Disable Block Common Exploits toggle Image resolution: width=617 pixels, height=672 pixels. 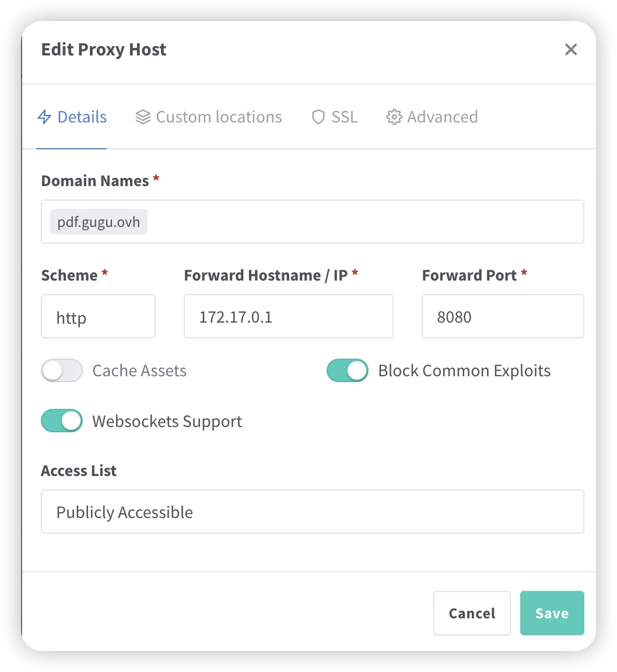tap(348, 370)
